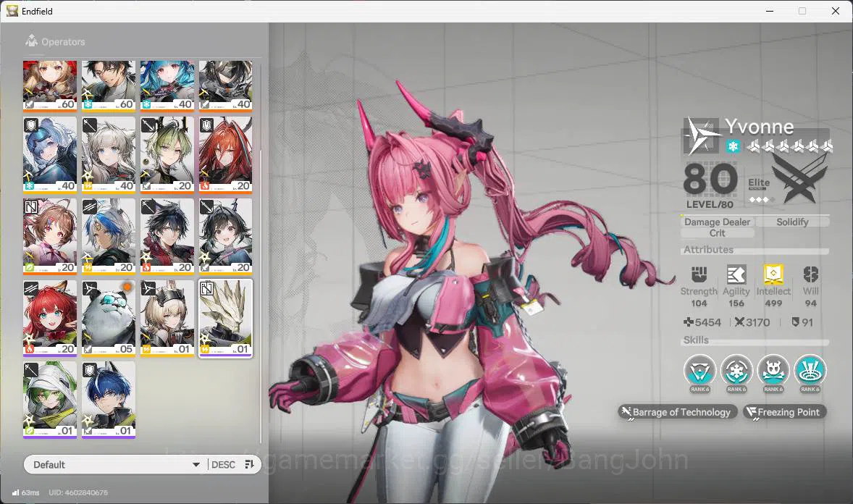Toggle the sort order icon next to DESC
The width and height of the screenshot is (853, 504).
pyautogui.click(x=250, y=464)
